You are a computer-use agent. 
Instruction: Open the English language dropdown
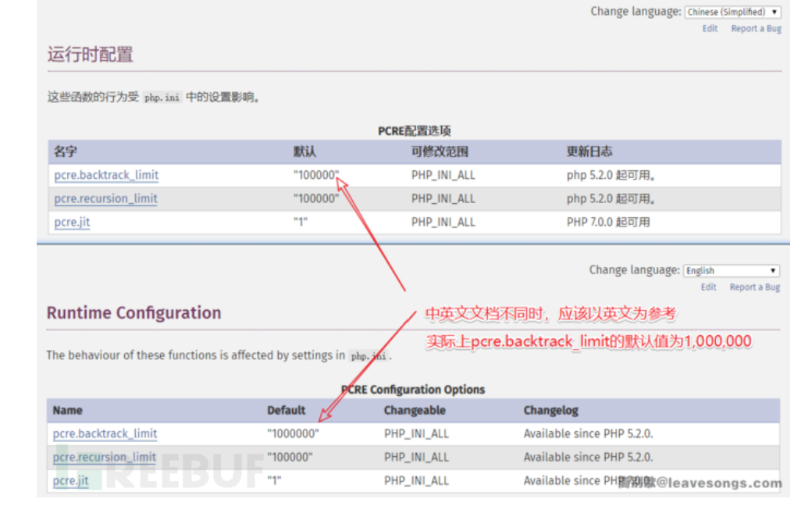coord(732,270)
